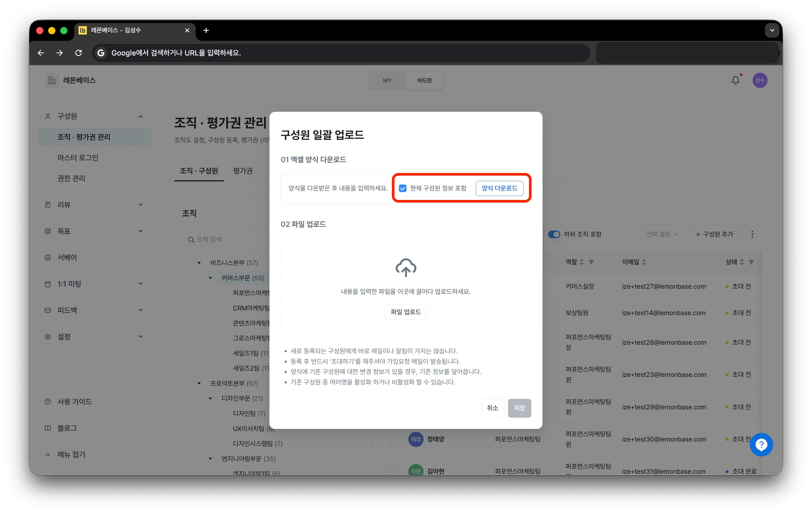Expand the 1:1 미팅 sidebar section
The height and width of the screenshot is (514, 812).
[x=141, y=284]
